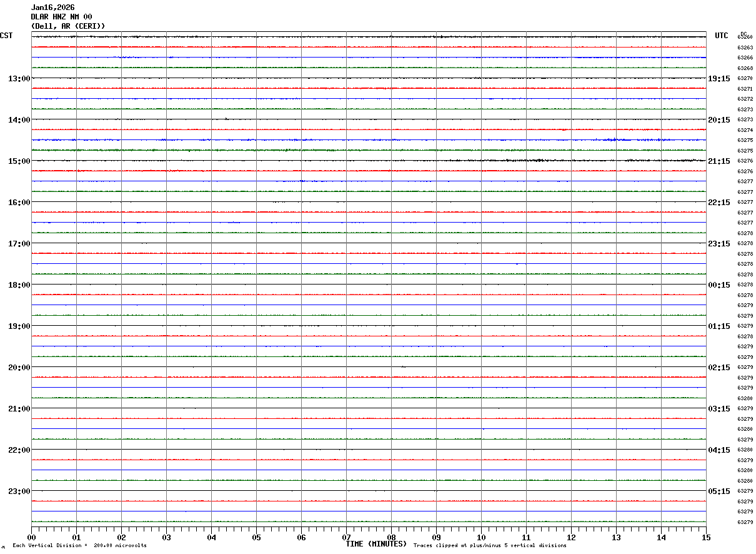Click the "22:15" UTC time label
Image resolution: width=756 pixels, height=554 pixels.
tap(719, 202)
